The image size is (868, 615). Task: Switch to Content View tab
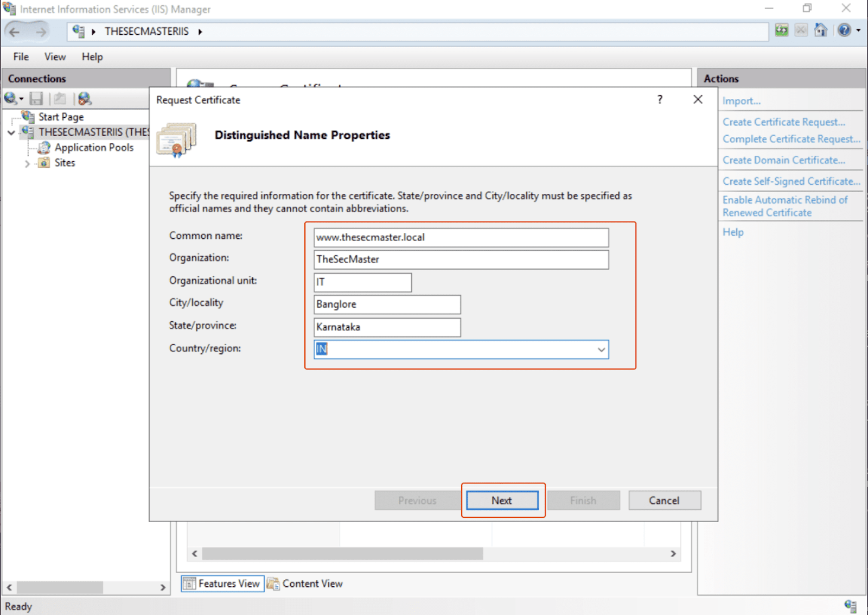click(305, 584)
